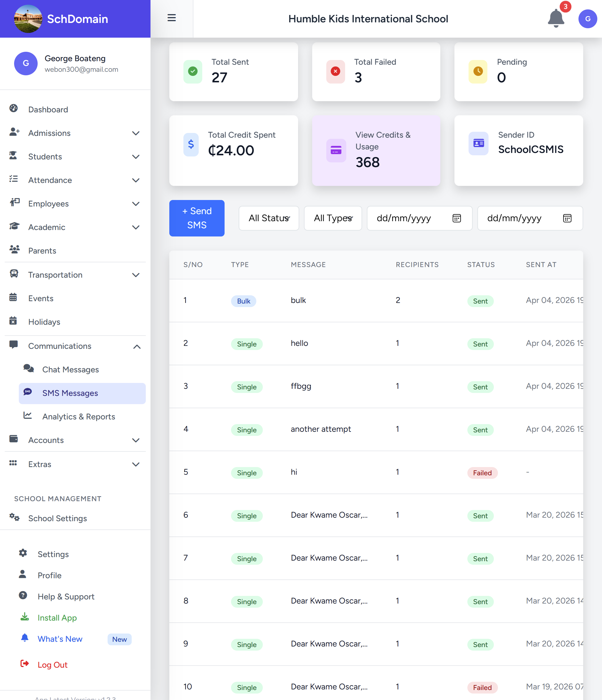602x700 pixels.
Task: Click the Transportation bus icon
Action: coord(14,273)
